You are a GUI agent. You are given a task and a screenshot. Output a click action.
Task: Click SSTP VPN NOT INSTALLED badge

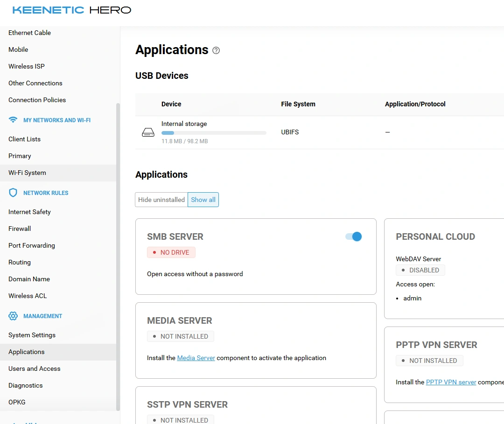(181, 420)
